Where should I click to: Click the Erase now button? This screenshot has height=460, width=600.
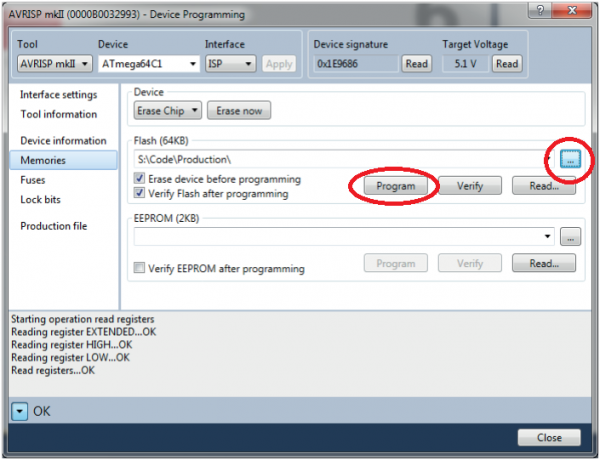pos(239,111)
